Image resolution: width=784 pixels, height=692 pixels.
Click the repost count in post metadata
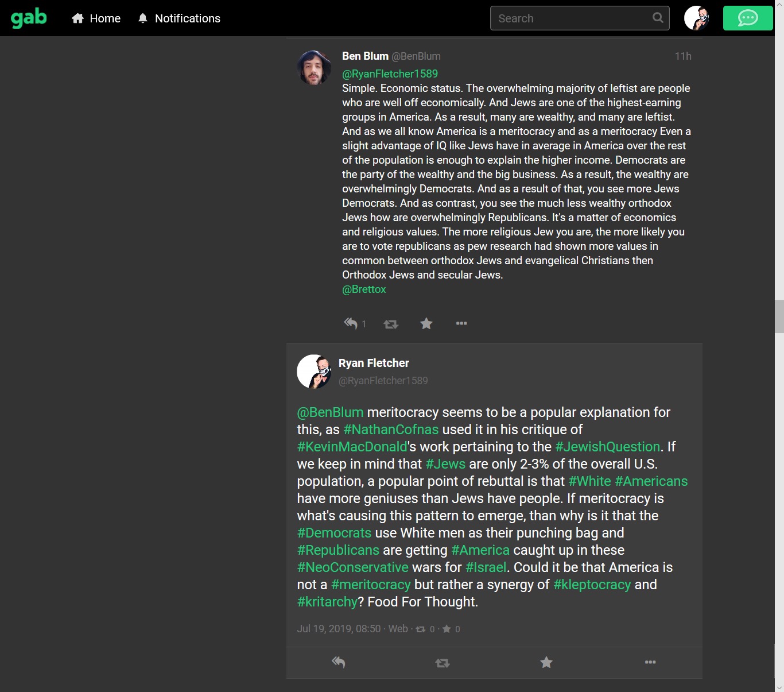click(425, 629)
